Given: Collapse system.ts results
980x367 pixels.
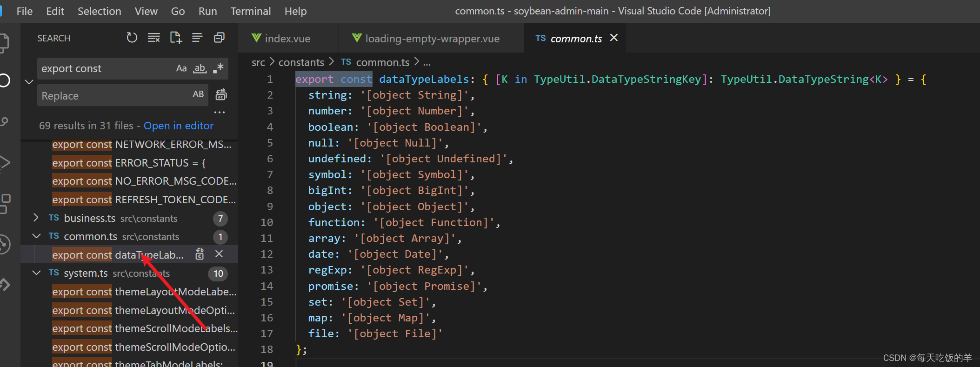Looking at the screenshot, I should click(x=36, y=273).
